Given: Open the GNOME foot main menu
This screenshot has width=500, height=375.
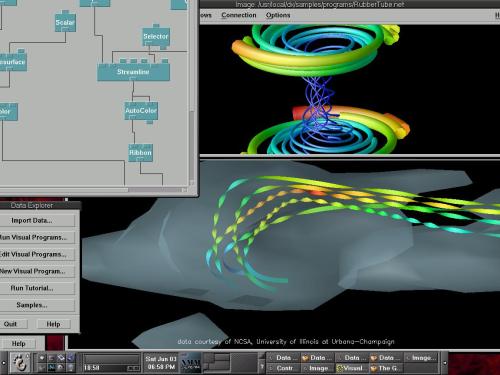Looking at the screenshot, I should (x=20, y=362).
